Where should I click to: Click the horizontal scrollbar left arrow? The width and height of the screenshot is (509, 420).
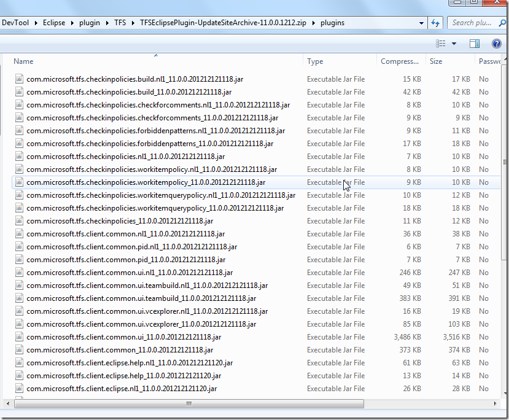click(x=8, y=404)
